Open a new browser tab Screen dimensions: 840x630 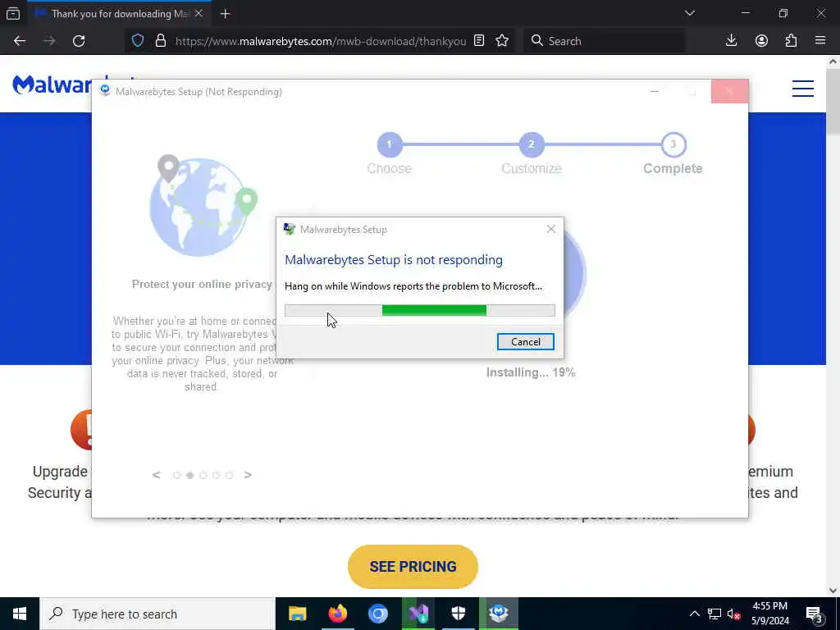tap(225, 14)
